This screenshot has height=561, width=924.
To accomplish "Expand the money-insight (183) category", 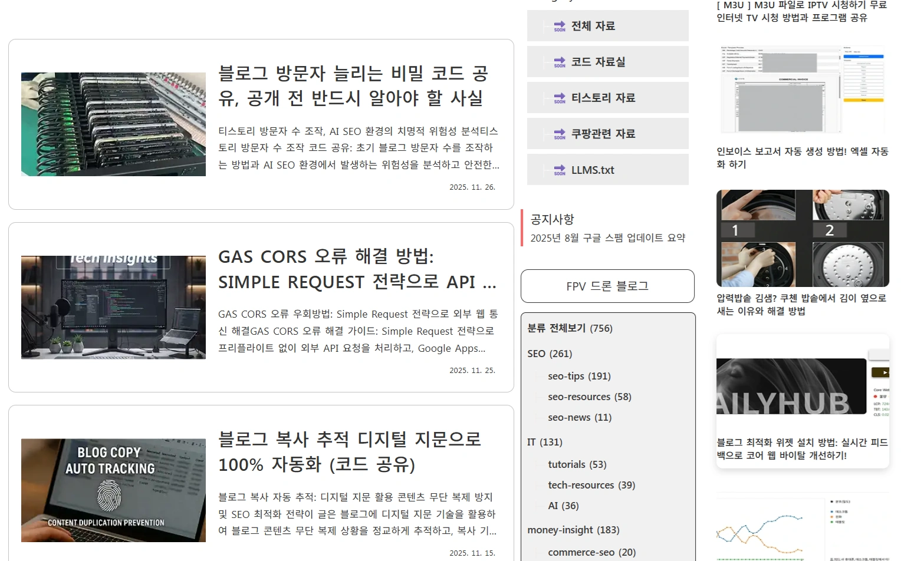I will (x=573, y=529).
